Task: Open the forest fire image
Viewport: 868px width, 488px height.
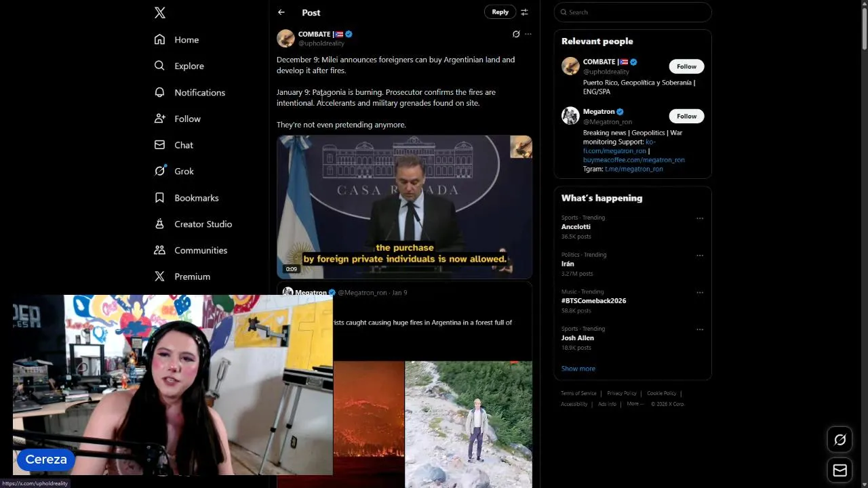Action: click(x=369, y=424)
